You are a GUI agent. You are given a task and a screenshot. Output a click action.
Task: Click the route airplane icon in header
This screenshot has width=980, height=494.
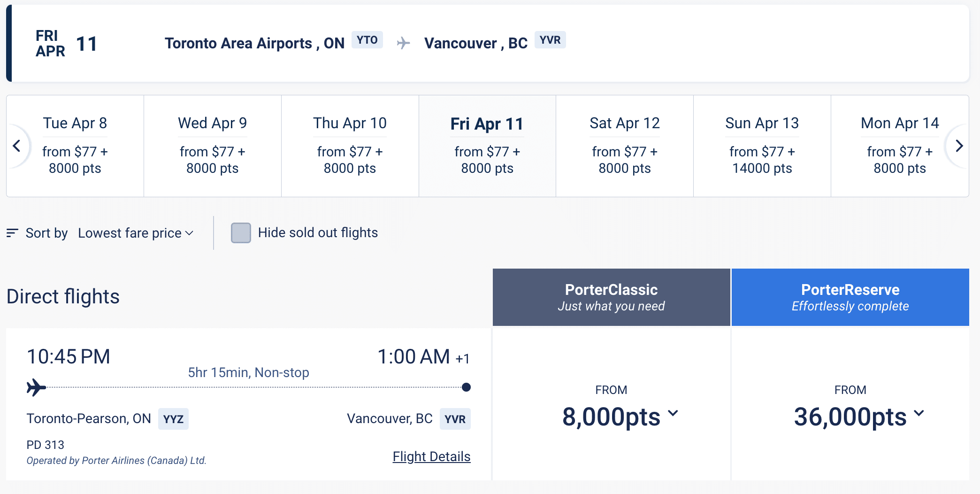click(x=403, y=43)
